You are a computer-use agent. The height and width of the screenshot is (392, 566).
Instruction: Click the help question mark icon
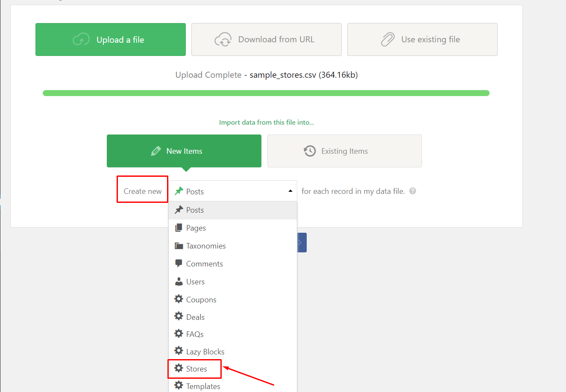click(413, 191)
